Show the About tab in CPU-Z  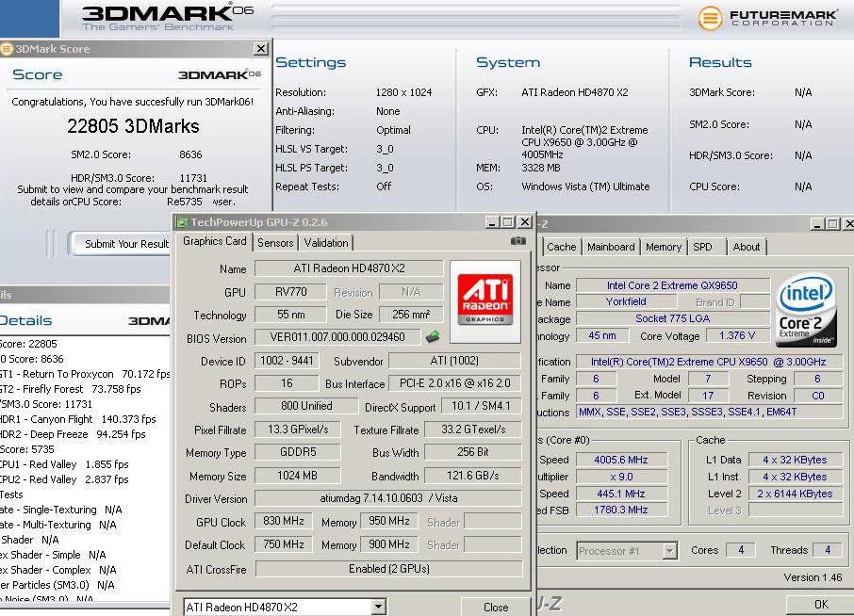tap(746, 247)
